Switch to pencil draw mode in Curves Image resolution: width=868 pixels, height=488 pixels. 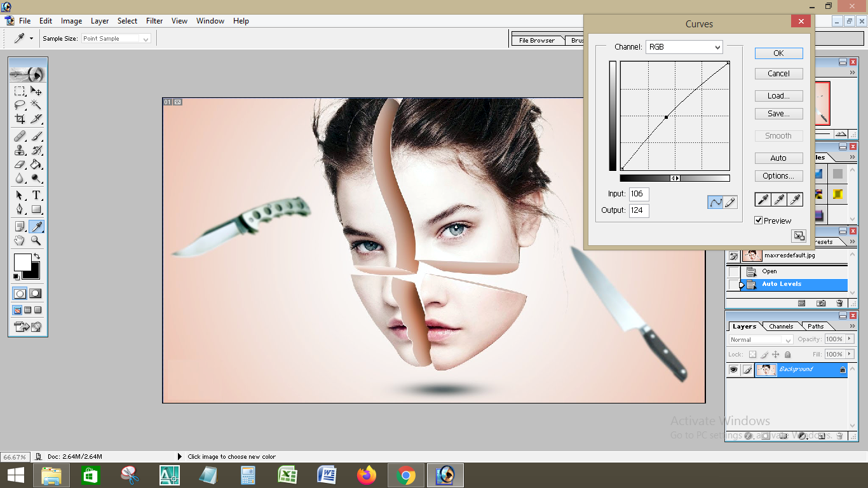point(731,202)
